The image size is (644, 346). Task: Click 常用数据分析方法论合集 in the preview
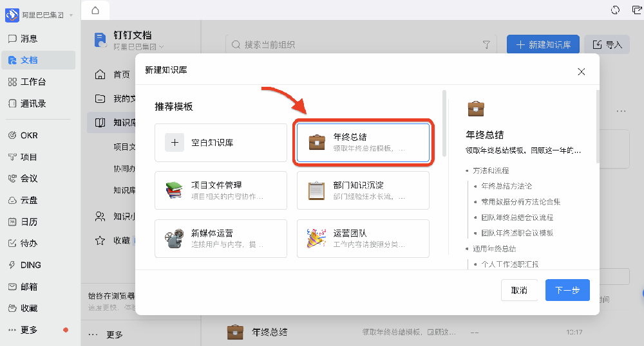pyautogui.click(x=521, y=202)
